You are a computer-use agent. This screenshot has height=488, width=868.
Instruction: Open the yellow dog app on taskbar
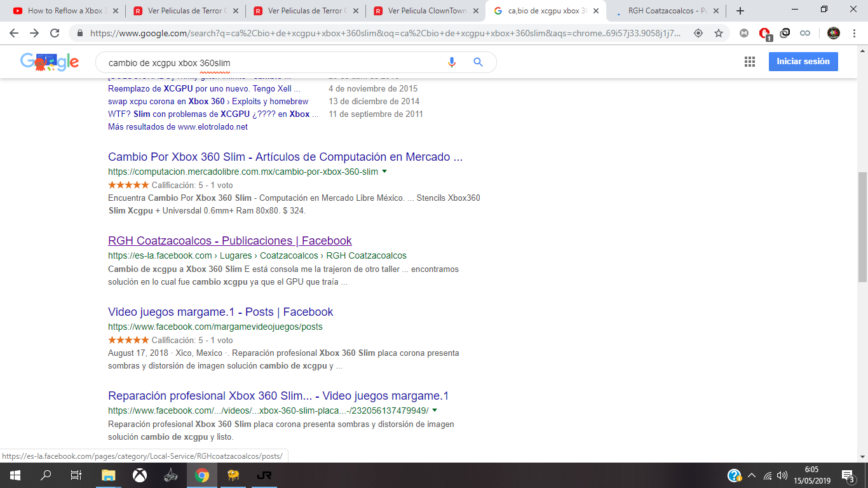point(233,475)
